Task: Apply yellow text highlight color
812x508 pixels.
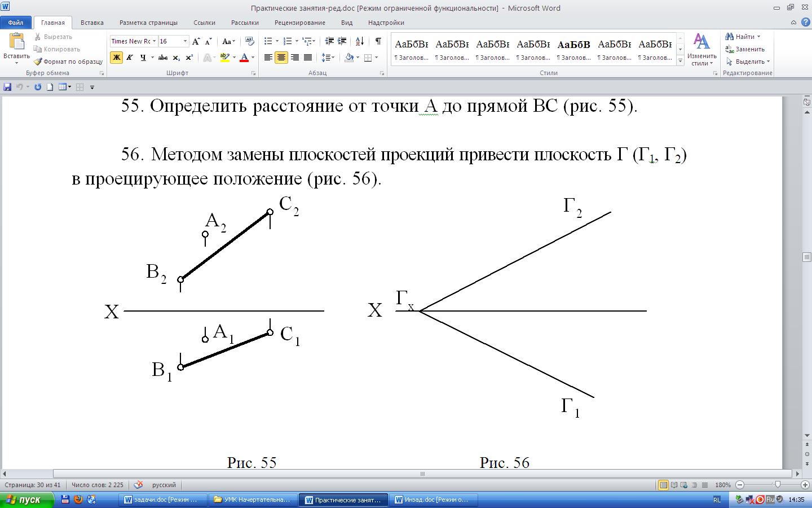Action: pos(225,58)
